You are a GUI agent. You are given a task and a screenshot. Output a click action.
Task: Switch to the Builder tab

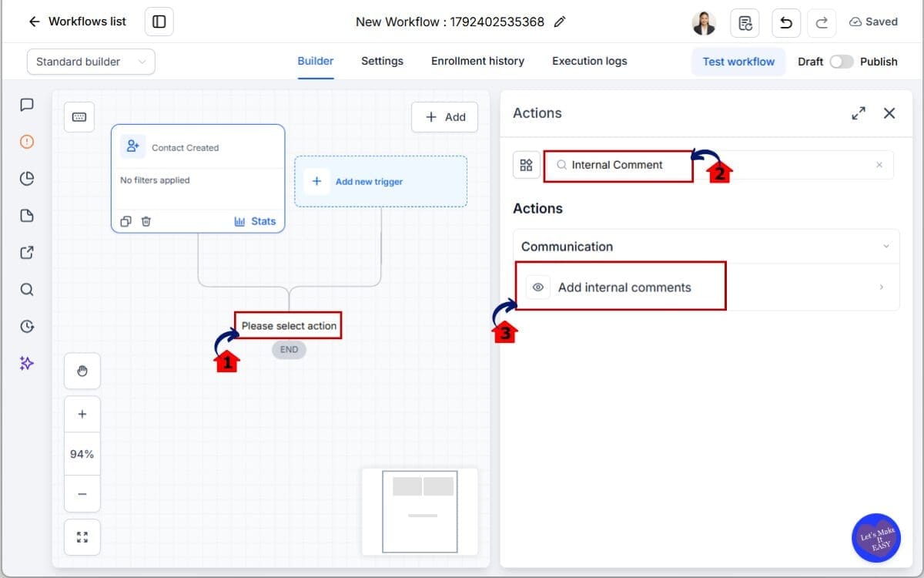tap(316, 61)
